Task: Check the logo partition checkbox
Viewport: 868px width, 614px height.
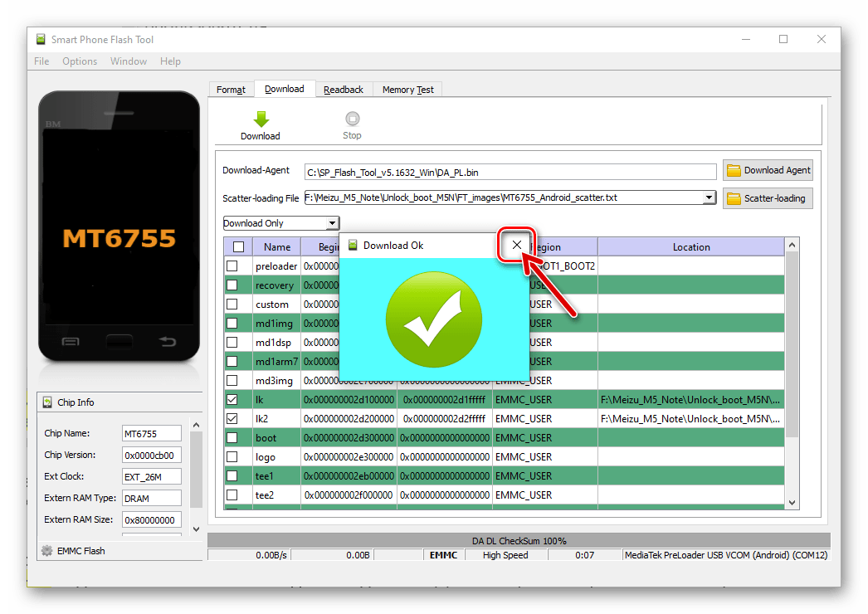Action: click(x=232, y=456)
